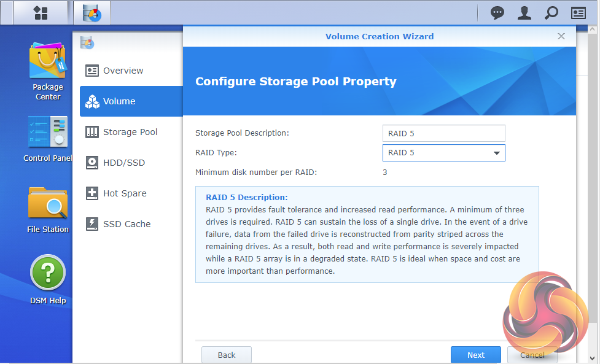This screenshot has width=600, height=364.
Task: Select the Overview sidebar tab
Action: pos(123,71)
